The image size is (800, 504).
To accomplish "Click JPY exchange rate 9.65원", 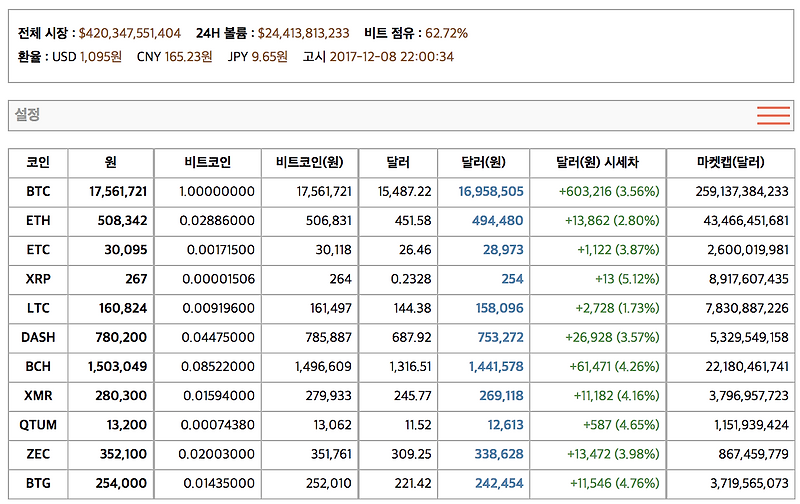I will (x=269, y=57).
